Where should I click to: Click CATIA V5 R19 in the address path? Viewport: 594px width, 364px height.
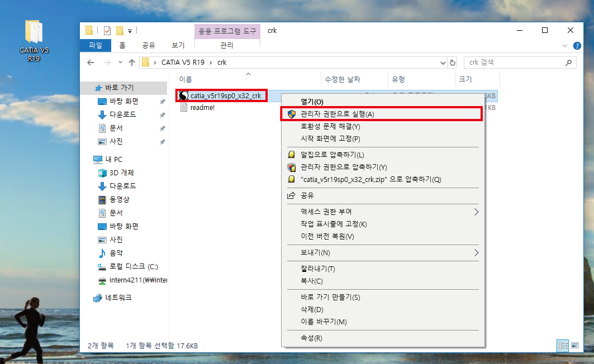pos(183,63)
